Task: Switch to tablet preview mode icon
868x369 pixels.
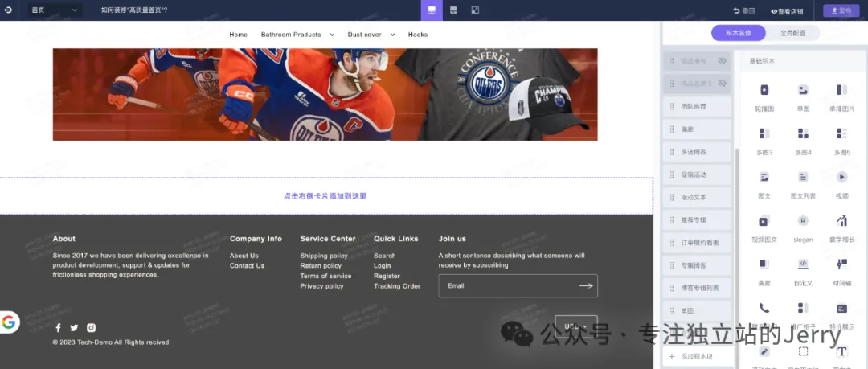Action: coord(453,10)
